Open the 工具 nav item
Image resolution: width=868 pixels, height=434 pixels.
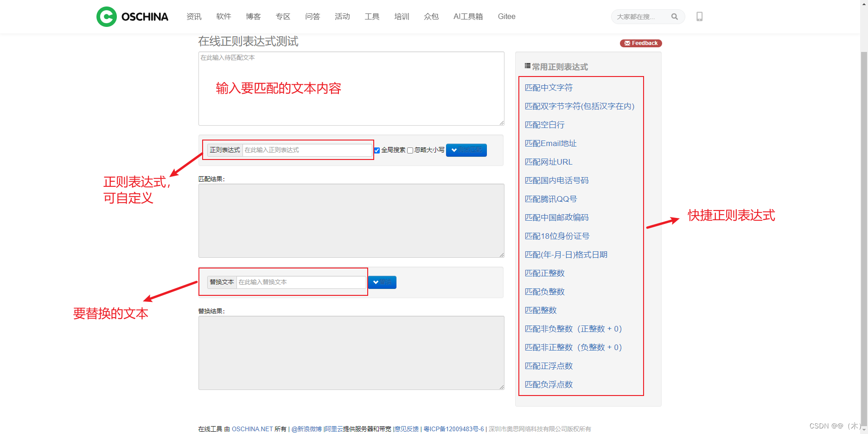point(372,17)
